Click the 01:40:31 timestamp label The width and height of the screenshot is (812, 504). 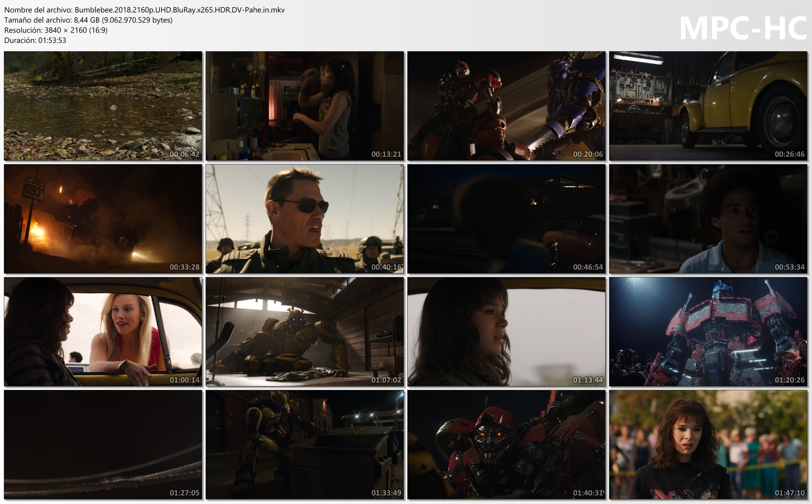[x=588, y=493]
